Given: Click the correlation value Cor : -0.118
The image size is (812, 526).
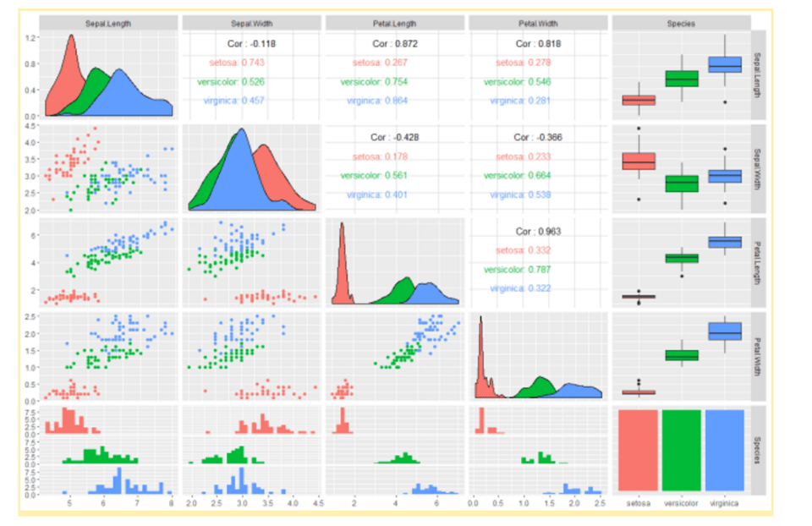Looking at the screenshot, I should (254, 43).
